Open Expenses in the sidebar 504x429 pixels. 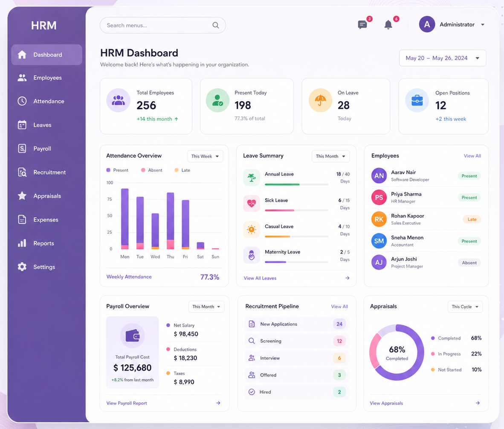tap(46, 219)
